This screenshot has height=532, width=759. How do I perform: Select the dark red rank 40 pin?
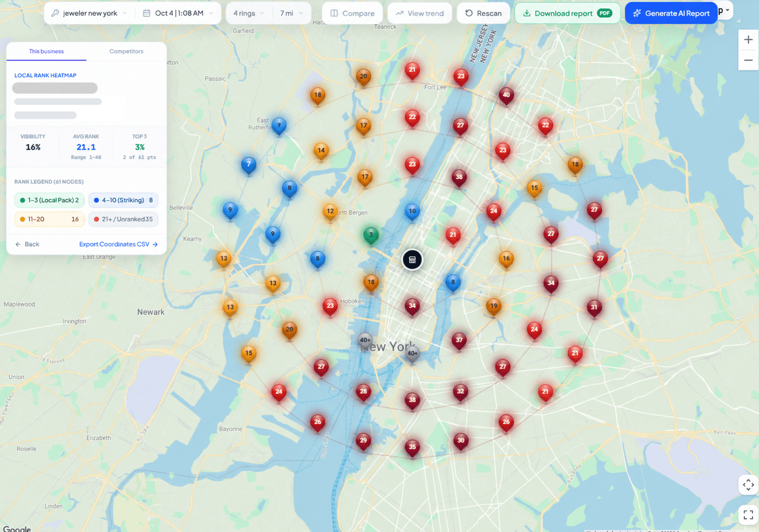506,96
